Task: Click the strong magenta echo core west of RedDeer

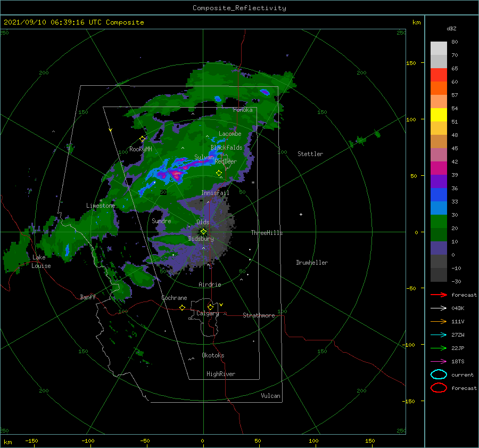Action: tap(177, 175)
